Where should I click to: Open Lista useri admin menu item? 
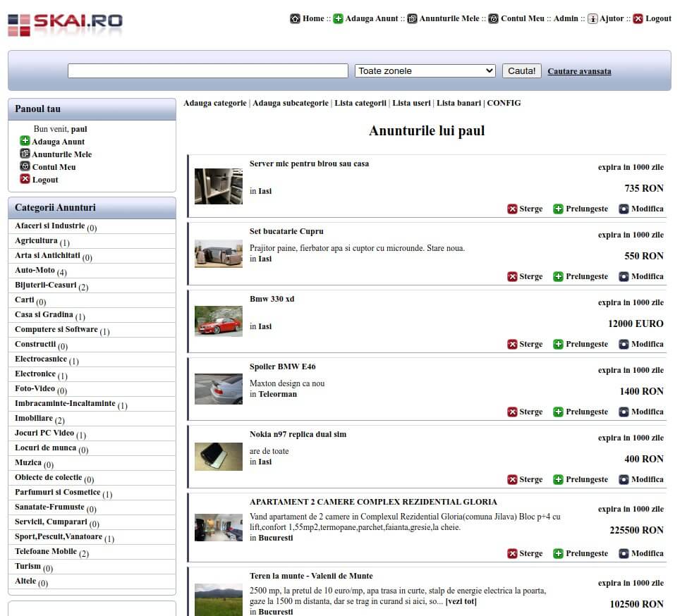pyautogui.click(x=411, y=103)
